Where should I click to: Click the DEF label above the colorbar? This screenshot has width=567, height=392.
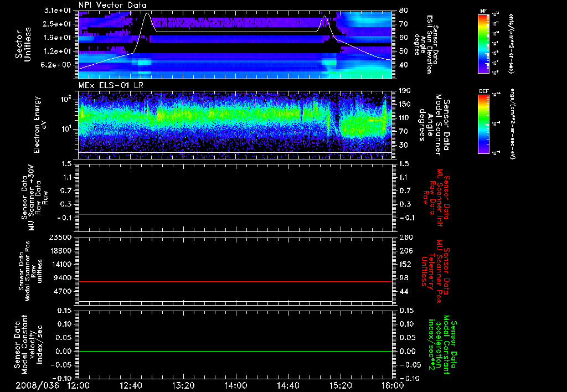(484, 91)
